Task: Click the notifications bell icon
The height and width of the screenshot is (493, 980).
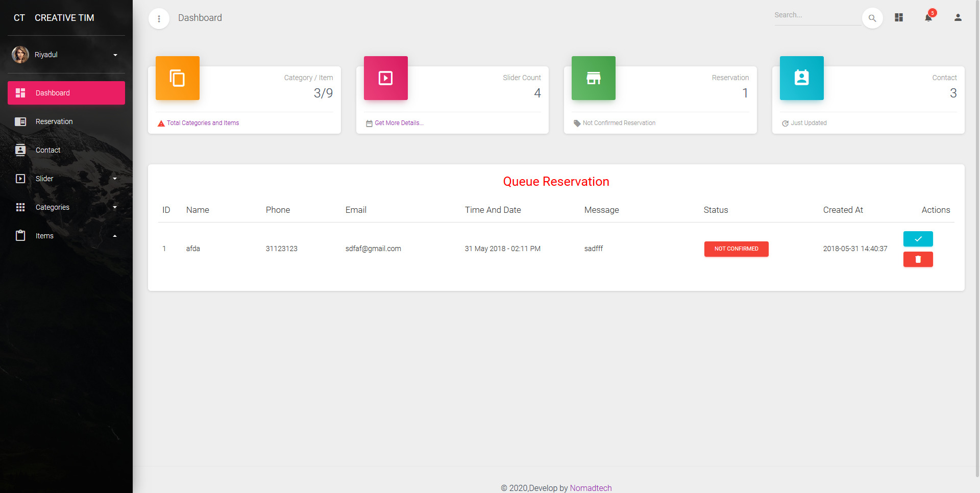Action: pyautogui.click(x=928, y=18)
